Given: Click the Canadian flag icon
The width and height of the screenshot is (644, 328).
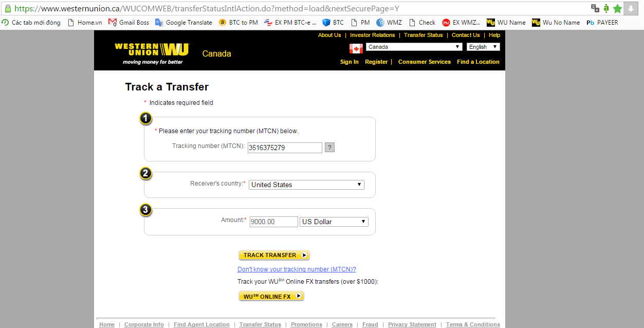Looking at the screenshot, I should point(356,49).
